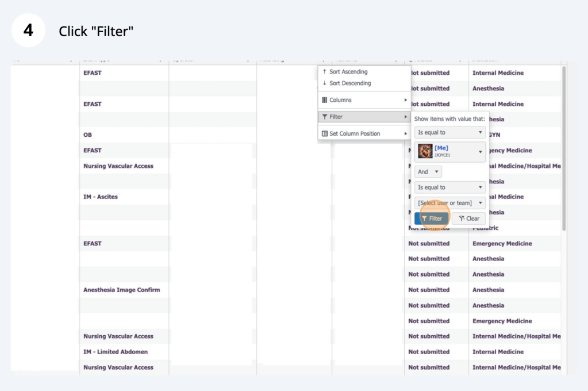
Task: Click the blue Filter button
Action: 431,218
